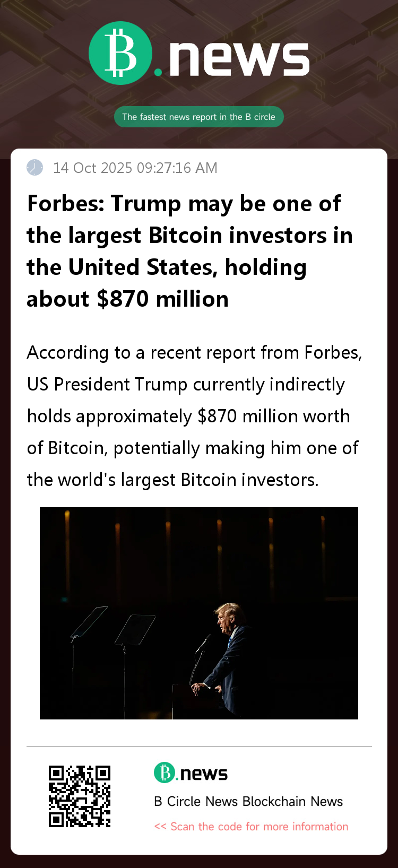Click the QR code

pos(80,796)
